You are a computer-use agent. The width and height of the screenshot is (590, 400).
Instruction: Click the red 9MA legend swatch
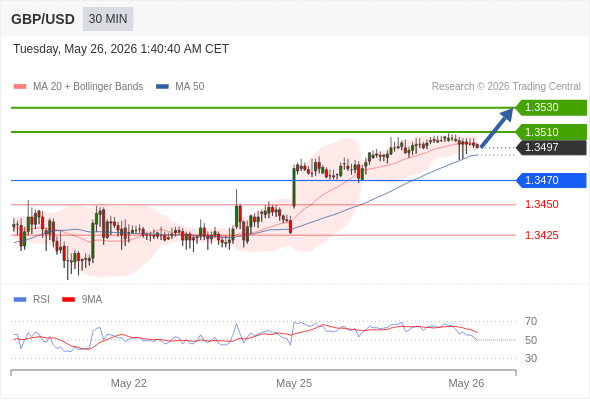click(68, 300)
